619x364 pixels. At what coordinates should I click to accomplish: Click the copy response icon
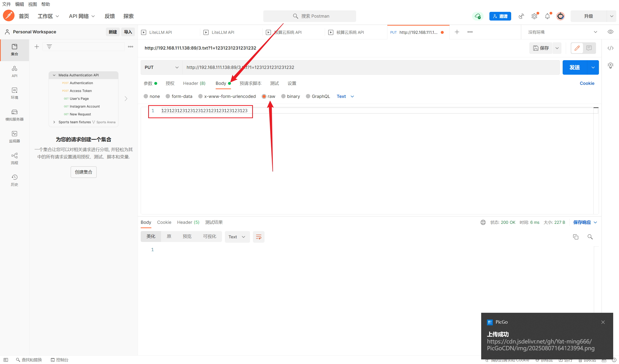(575, 237)
